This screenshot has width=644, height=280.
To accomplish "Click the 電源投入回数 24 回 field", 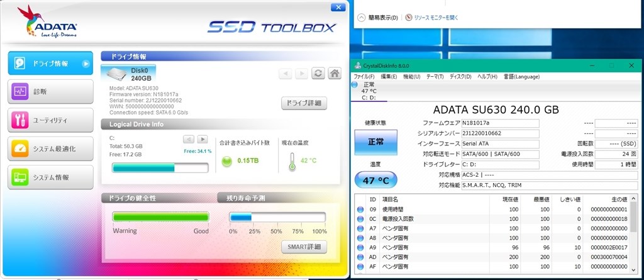I will pos(616,154).
